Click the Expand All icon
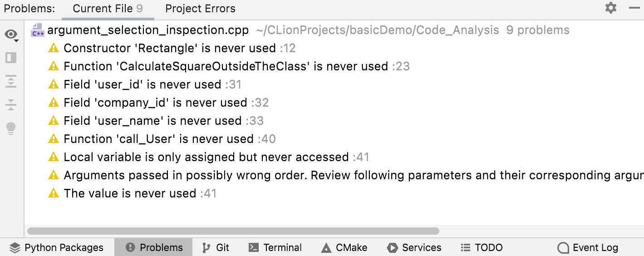 pos(11,81)
